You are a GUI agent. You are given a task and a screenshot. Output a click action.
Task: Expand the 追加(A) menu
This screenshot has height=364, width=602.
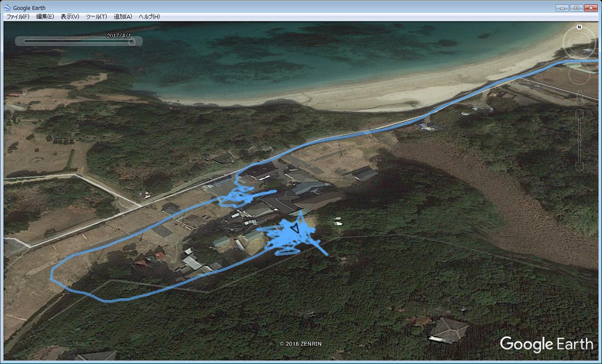(x=123, y=16)
